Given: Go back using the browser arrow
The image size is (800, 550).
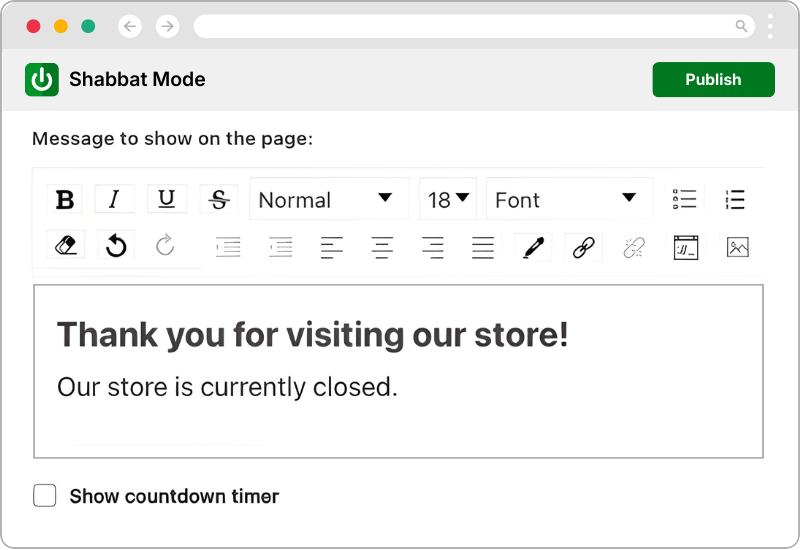Looking at the screenshot, I should coord(130,26).
